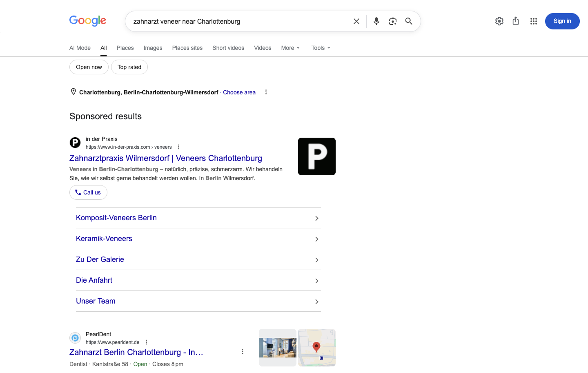Open three-dot menu next to PearlDent title
Screen dimensions: 588x373
(243, 352)
